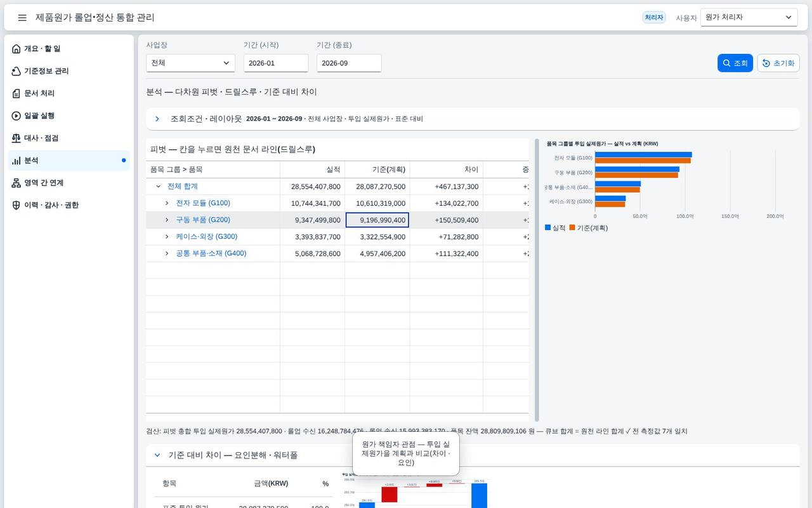This screenshot has height=508, width=812.
Task: Click the 기준정보 관리 sidebar icon
Action: [x=16, y=71]
